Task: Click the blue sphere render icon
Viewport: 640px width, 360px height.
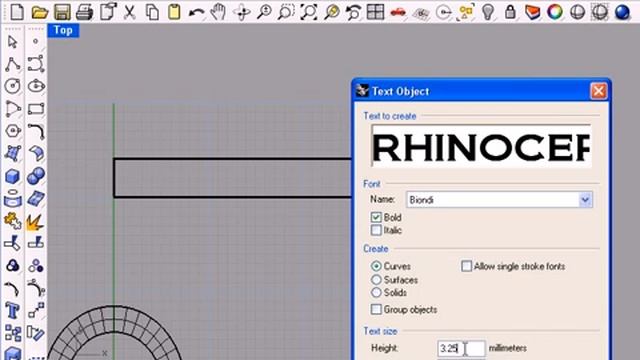Action: click(622, 11)
